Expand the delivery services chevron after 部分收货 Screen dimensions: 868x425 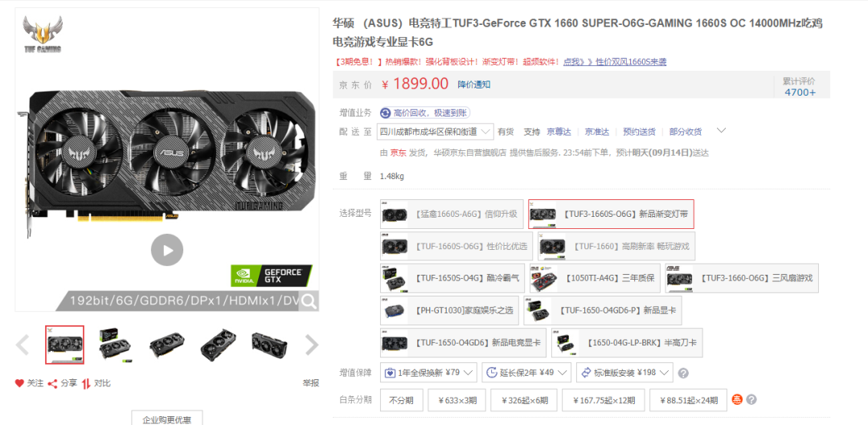point(721,131)
